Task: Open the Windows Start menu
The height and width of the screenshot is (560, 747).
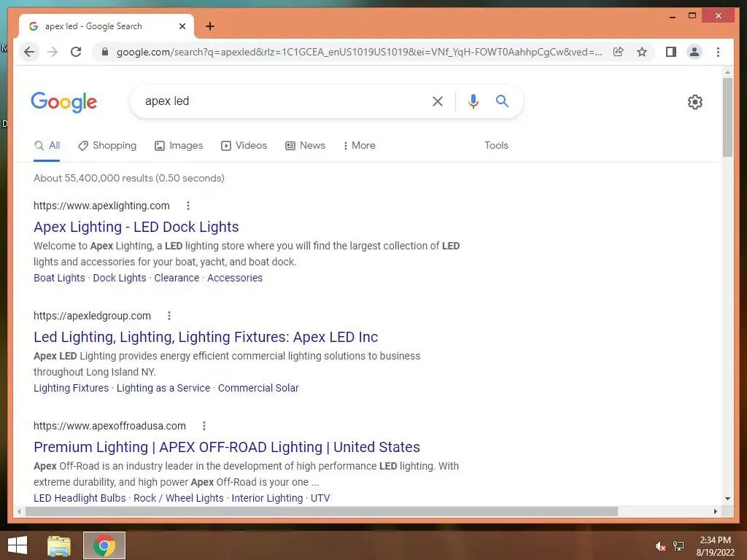Action: tap(18, 545)
